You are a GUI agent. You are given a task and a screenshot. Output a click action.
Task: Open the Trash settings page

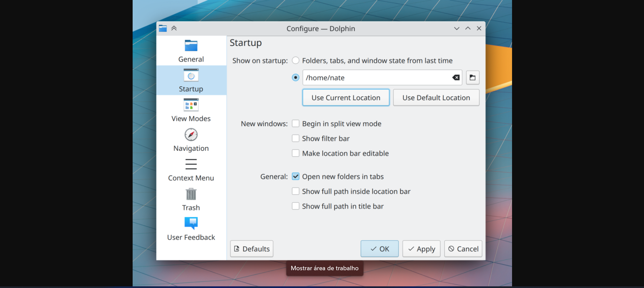tap(191, 199)
